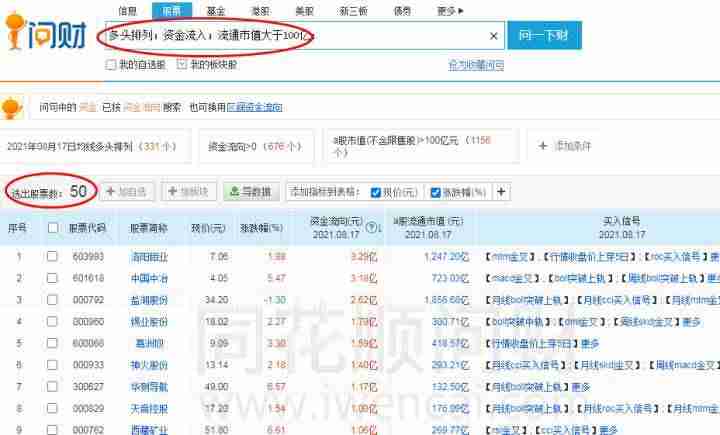Expand 更多 signals in row 300627
The height and width of the screenshot is (435, 720).
581,387
